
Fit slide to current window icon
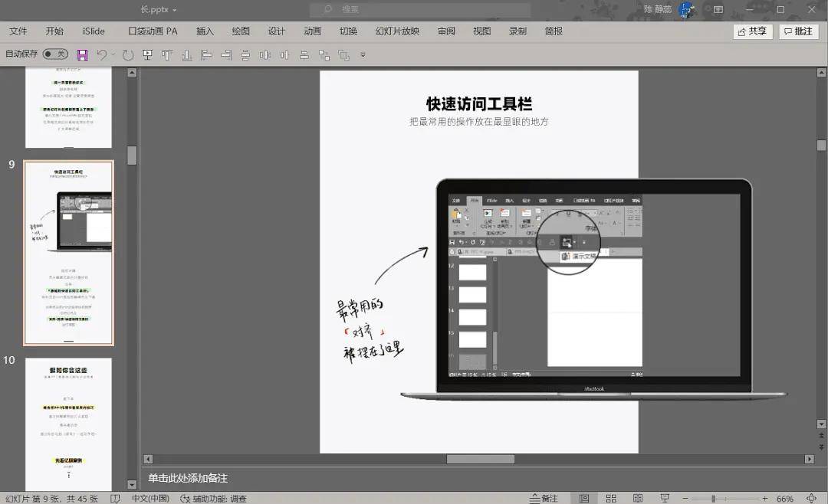[811, 499]
